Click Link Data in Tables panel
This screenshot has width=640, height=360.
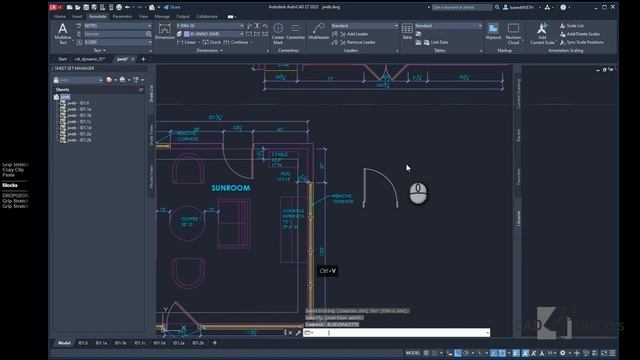[436, 42]
